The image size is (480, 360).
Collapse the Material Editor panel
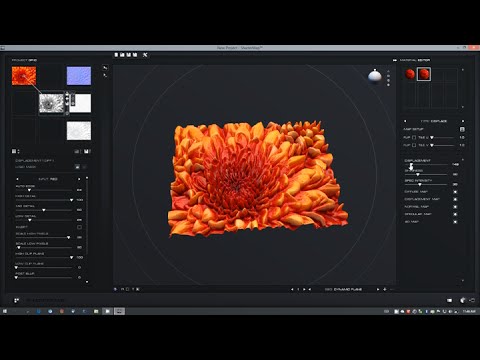click(x=395, y=60)
